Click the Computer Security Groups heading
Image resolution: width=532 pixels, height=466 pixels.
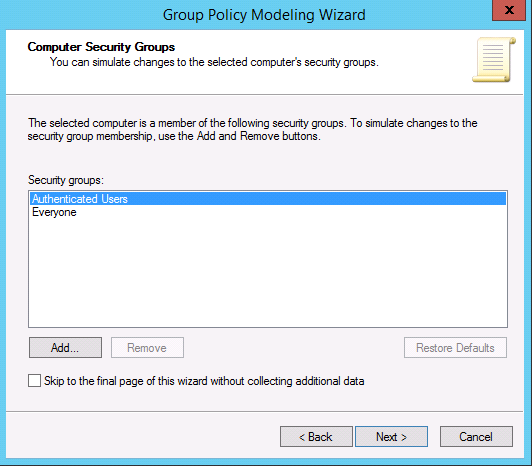tap(101, 47)
